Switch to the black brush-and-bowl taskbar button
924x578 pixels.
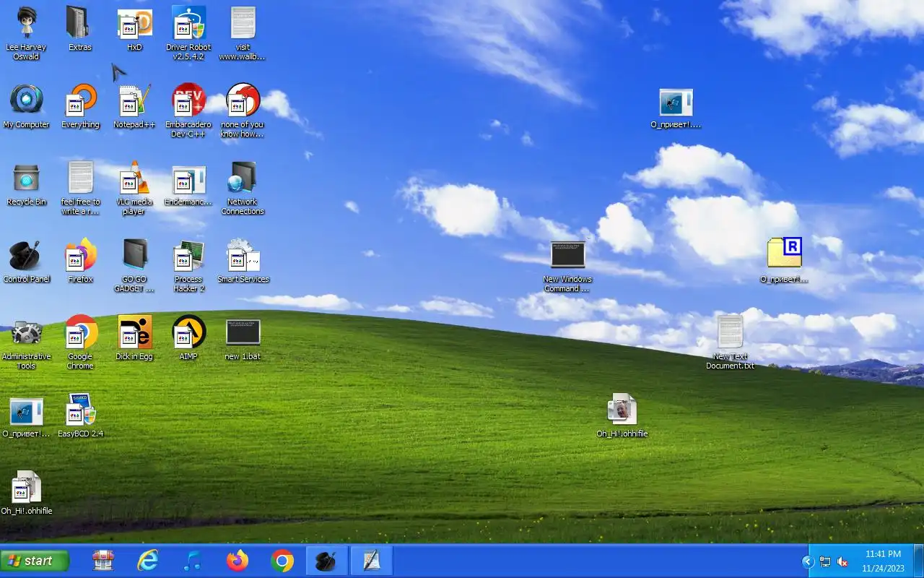(x=327, y=561)
